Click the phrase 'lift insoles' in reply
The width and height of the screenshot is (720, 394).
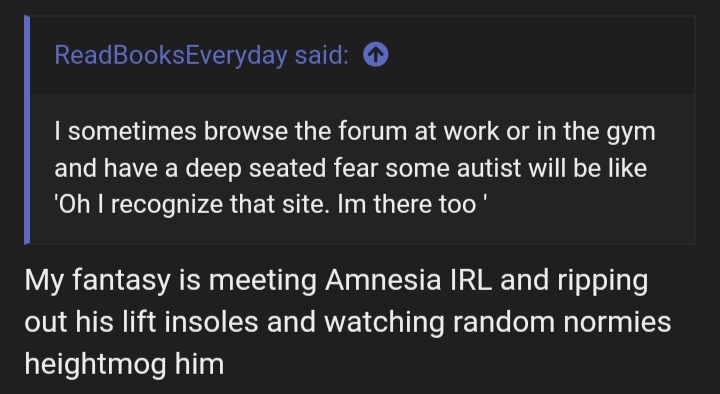click(190, 322)
